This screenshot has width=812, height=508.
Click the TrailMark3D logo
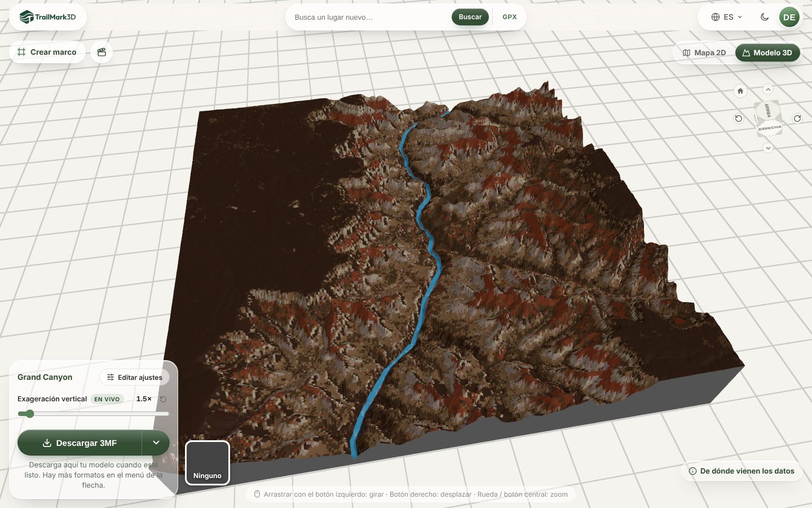pyautogui.click(x=47, y=17)
